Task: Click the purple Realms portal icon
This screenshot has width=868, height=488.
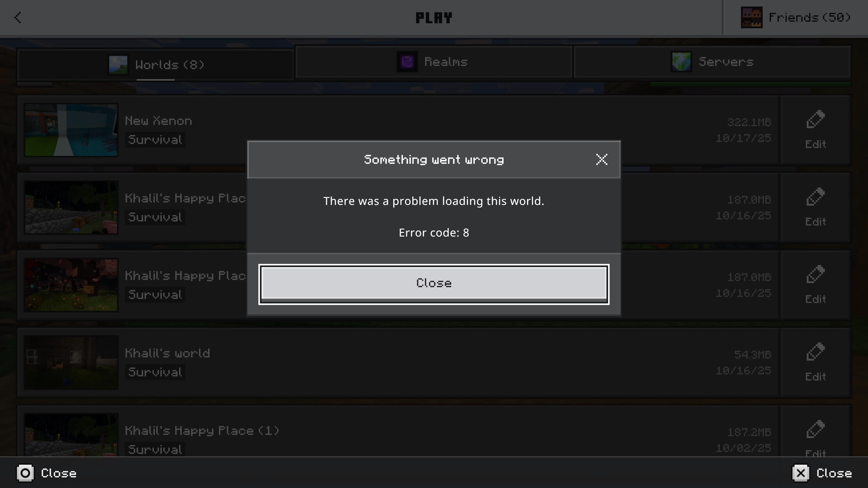Action: pos(407,62)
